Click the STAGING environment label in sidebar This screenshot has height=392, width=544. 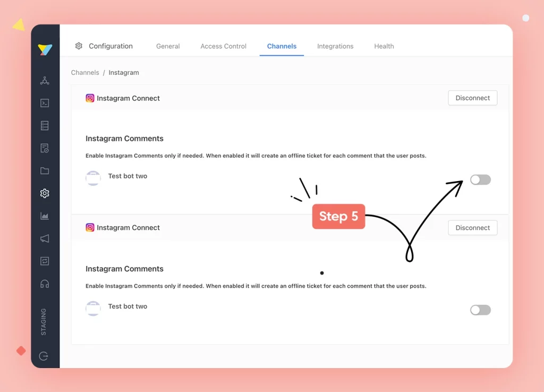tap(44, 321)
